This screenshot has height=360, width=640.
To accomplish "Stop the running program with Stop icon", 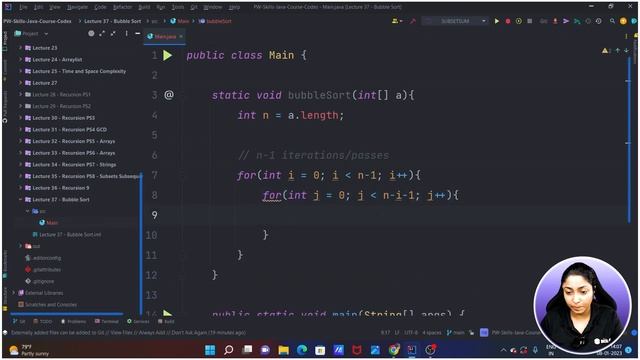I will (x=529, y=21).
